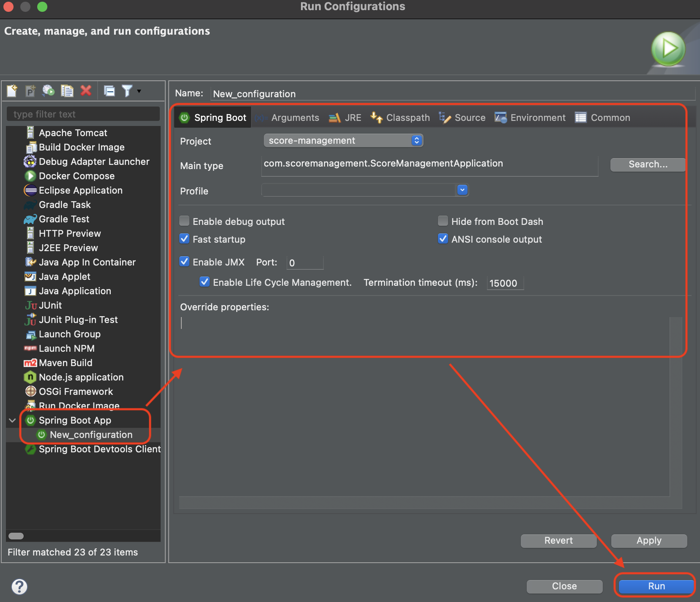Select New_configuration under Spring Boot App

pos(91,435)
